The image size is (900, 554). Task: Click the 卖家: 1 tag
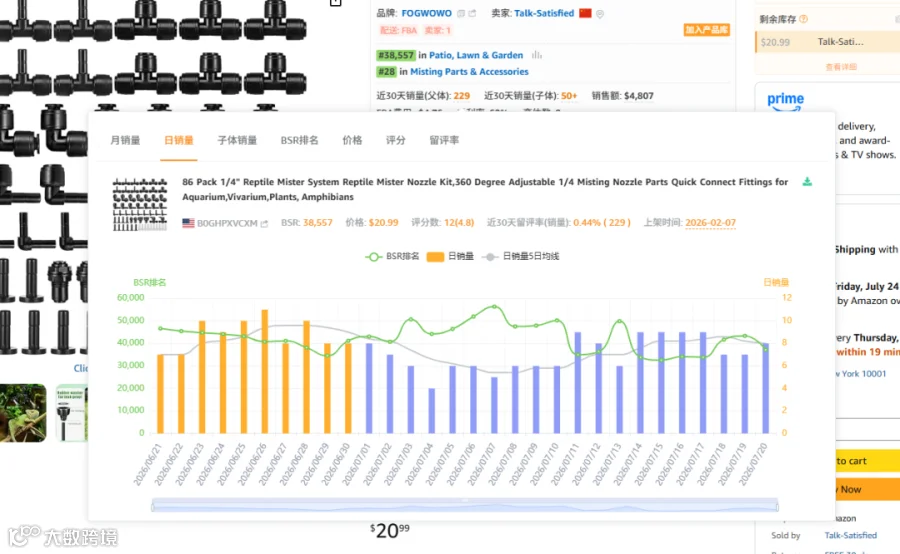tap(437, 30)
